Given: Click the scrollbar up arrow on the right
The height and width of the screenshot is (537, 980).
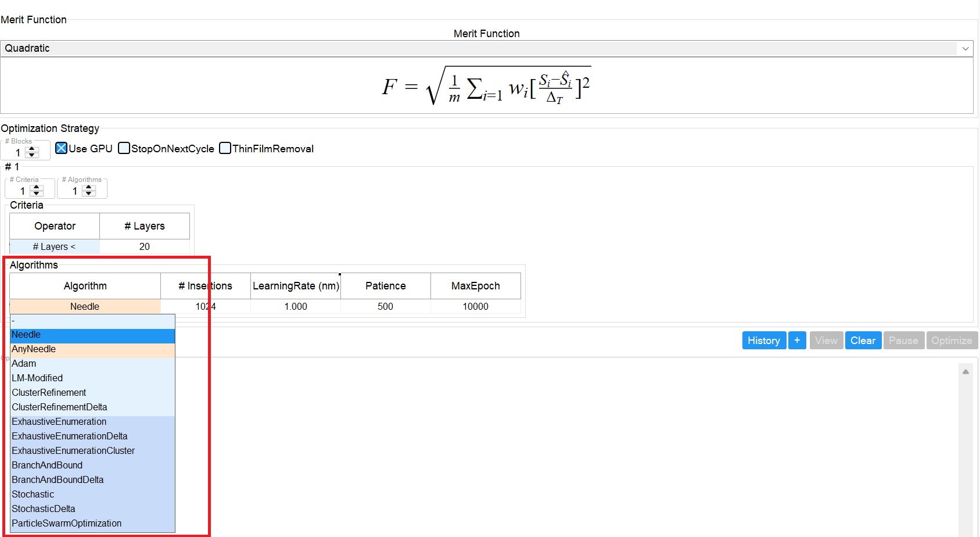Looking at the screenshot, I should coord(966,370).
